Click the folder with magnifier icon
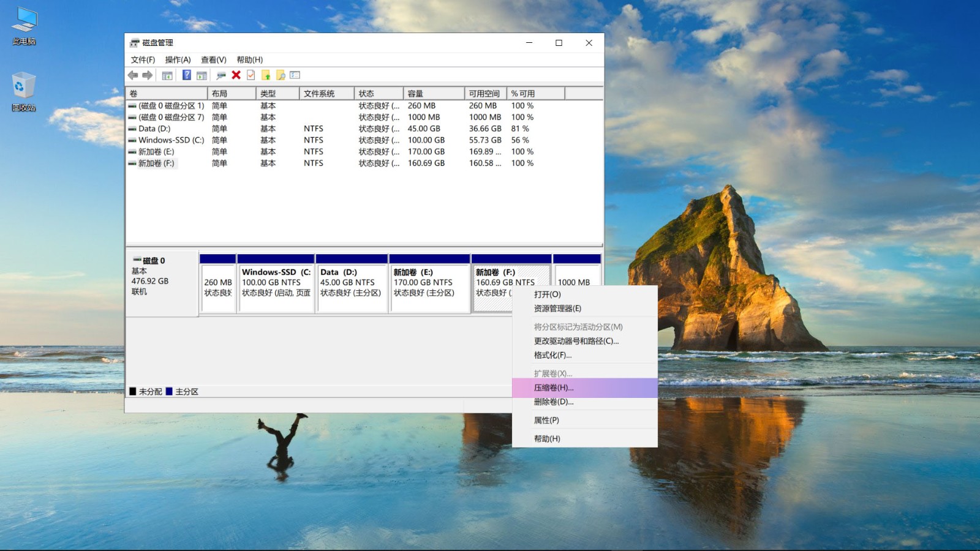 point(281,75)
